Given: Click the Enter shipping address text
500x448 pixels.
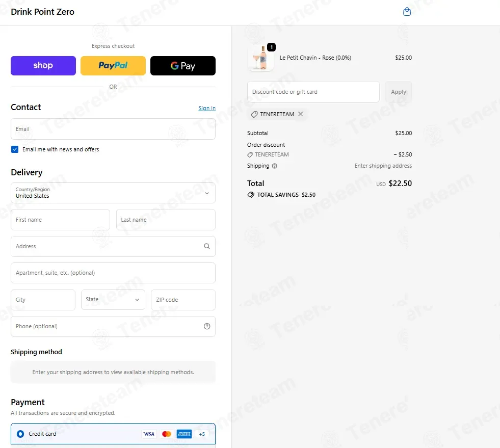Looking at the screenshot, I should pyautogui.click(x=383, y=166).
